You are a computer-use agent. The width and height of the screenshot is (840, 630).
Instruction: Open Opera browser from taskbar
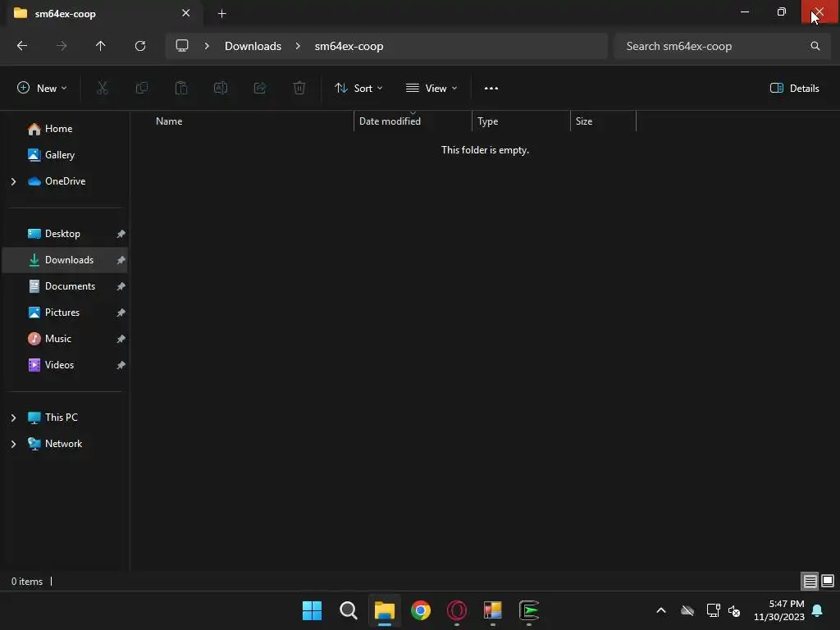tap(457, 610)
